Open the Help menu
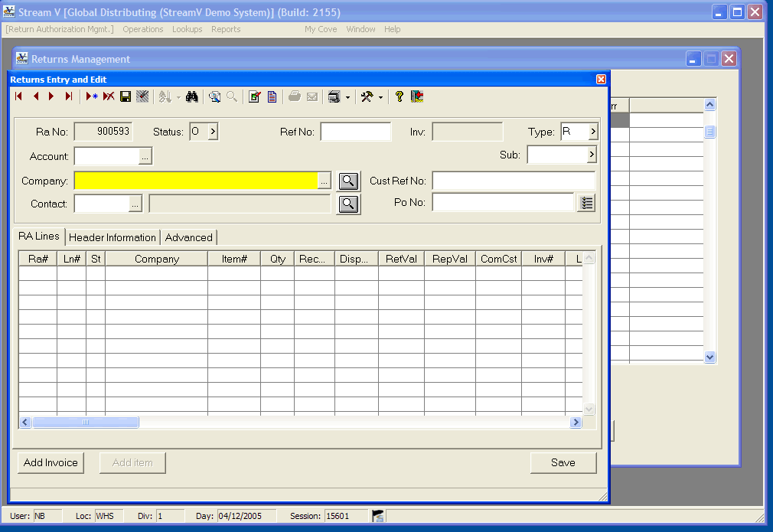Screen dimensions: 773x532 393,29
